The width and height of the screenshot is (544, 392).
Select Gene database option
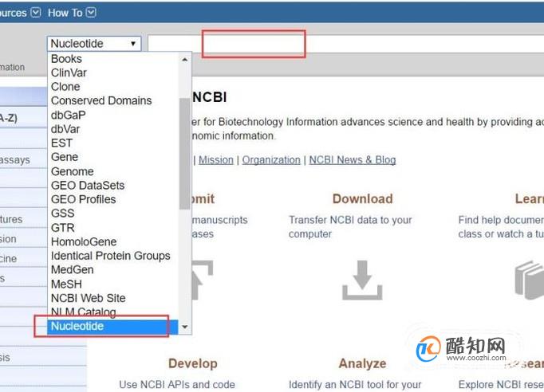112,157
